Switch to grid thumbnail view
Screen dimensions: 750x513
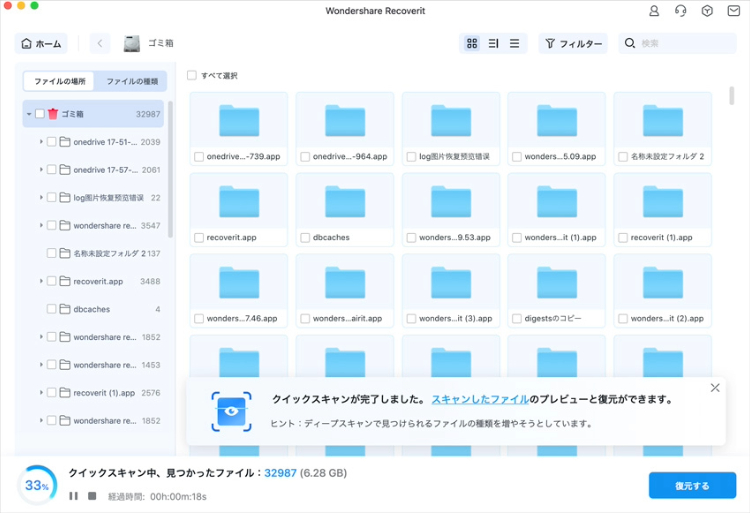(x=472, y=44)
